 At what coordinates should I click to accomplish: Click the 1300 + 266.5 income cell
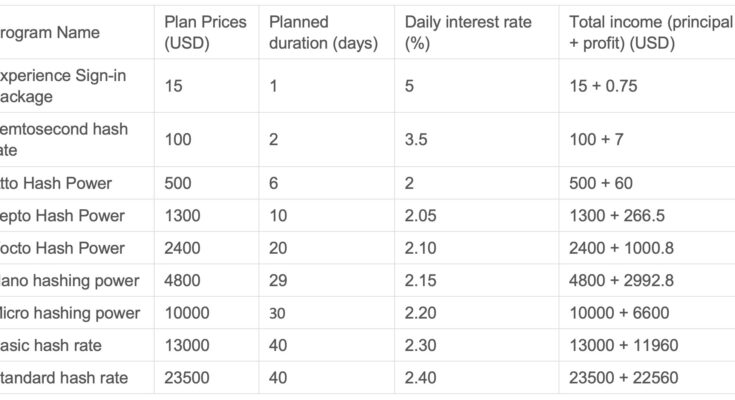(617, 216)
